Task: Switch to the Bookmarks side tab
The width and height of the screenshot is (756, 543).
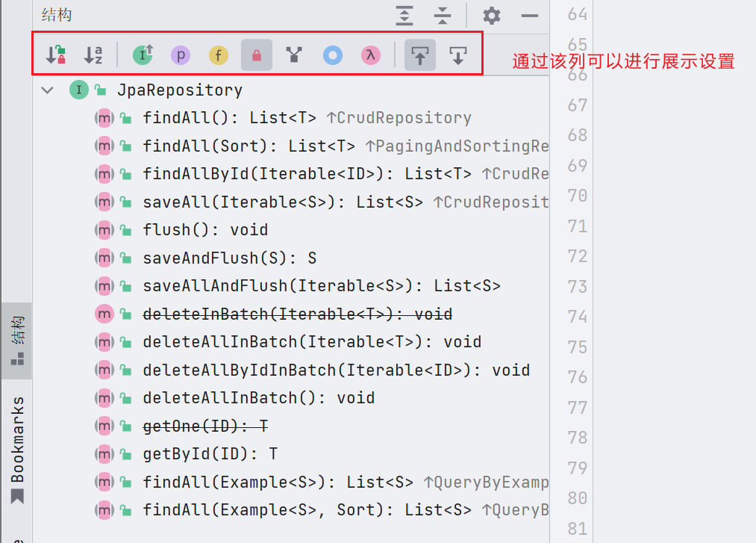Action: 17,449
